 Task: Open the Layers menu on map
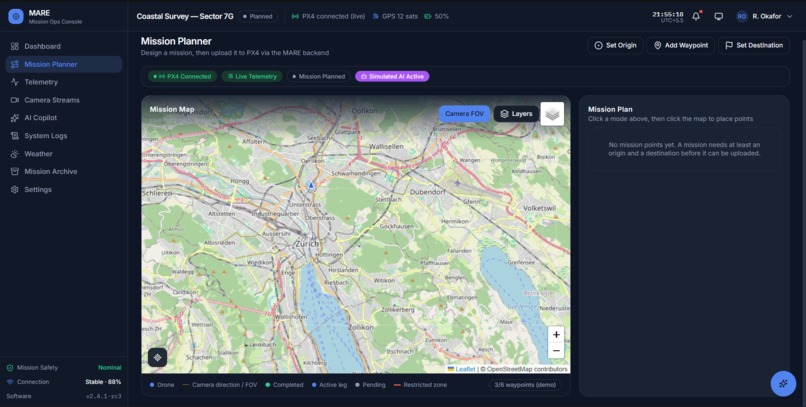point(517,114)
